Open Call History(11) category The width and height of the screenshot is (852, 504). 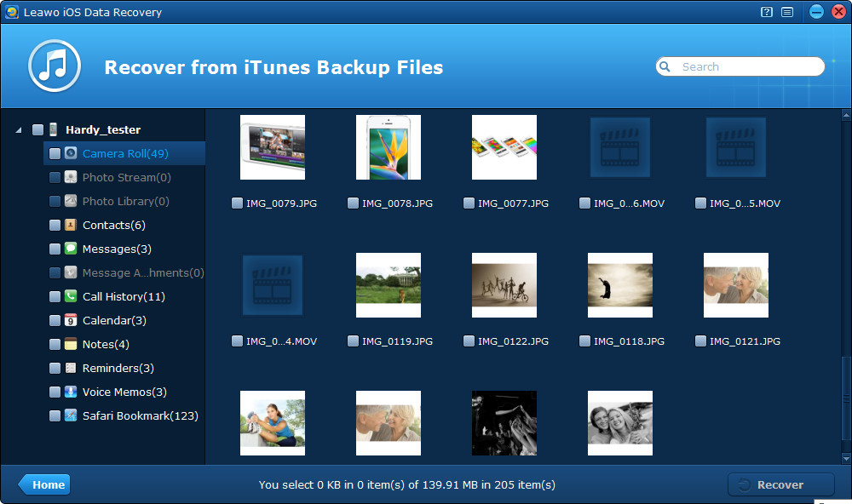tap(124, 296)
